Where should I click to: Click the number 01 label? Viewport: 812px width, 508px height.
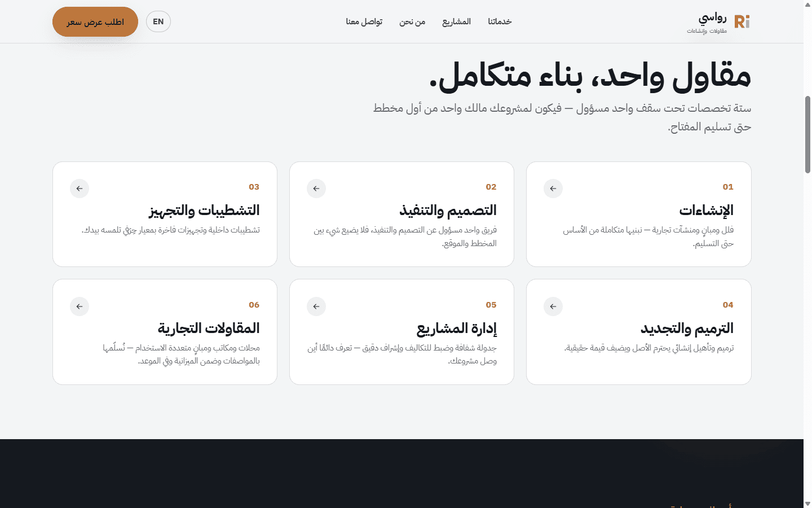pos(728,187)
